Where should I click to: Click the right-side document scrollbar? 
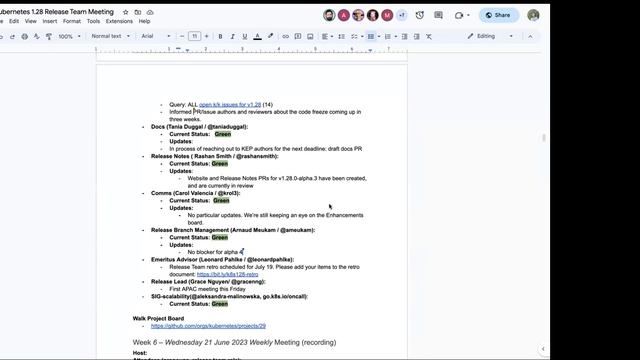point(544,138)
